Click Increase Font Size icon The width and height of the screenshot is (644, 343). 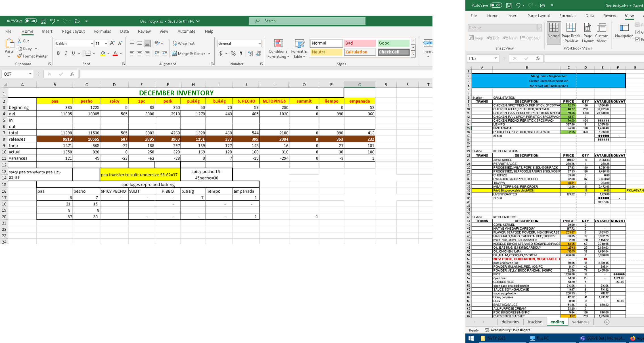tap(112, 43)
